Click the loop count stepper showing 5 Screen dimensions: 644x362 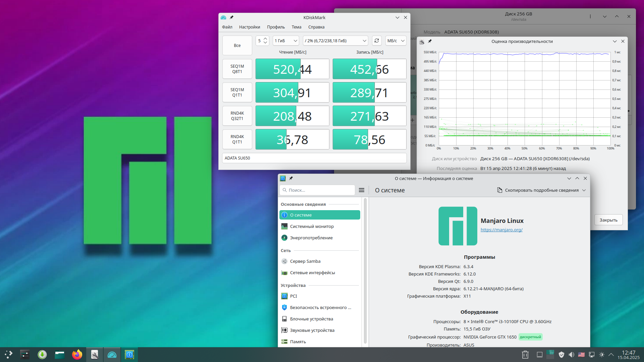[x=262, y=41]
